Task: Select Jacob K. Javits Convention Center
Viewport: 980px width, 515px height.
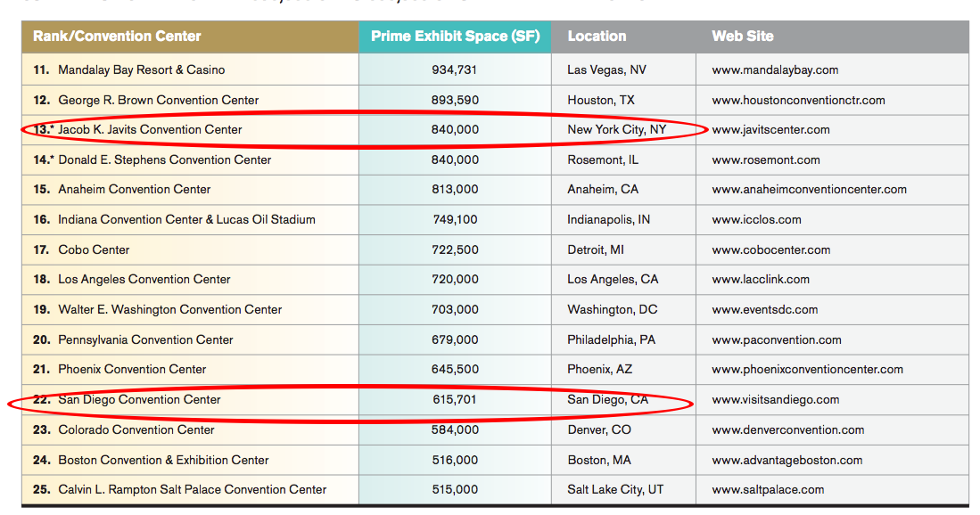Action: pyautogui.click(x=150, y=130)
